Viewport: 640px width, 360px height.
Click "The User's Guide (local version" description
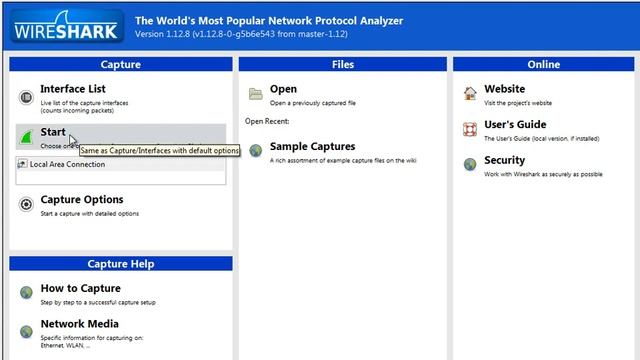click(542, 138)
